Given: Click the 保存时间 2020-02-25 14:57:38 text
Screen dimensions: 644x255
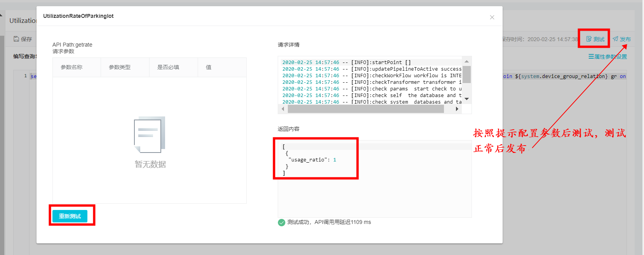Looking at the screenshot, I should click(x=540, y=39).
